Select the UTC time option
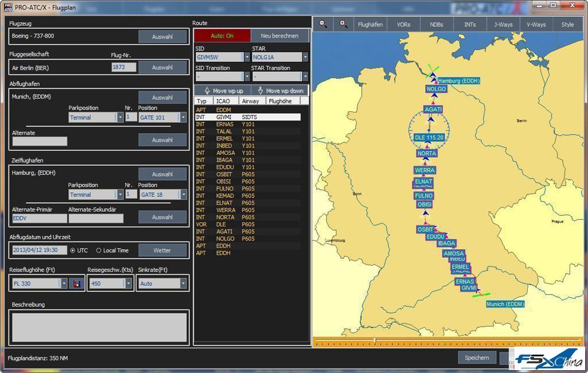 tap(73, 250)
